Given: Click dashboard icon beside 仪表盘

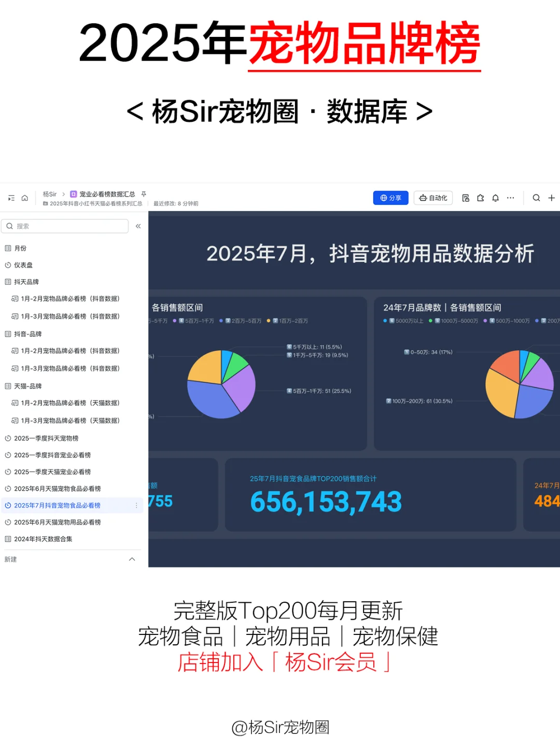Looking at the screenshot, I should [x=8, y=265].
